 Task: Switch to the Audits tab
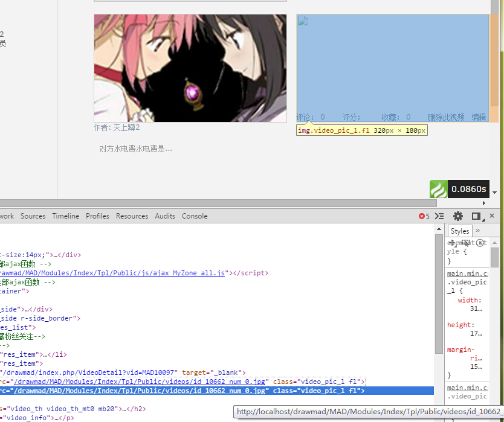click(x=165, y=216)
